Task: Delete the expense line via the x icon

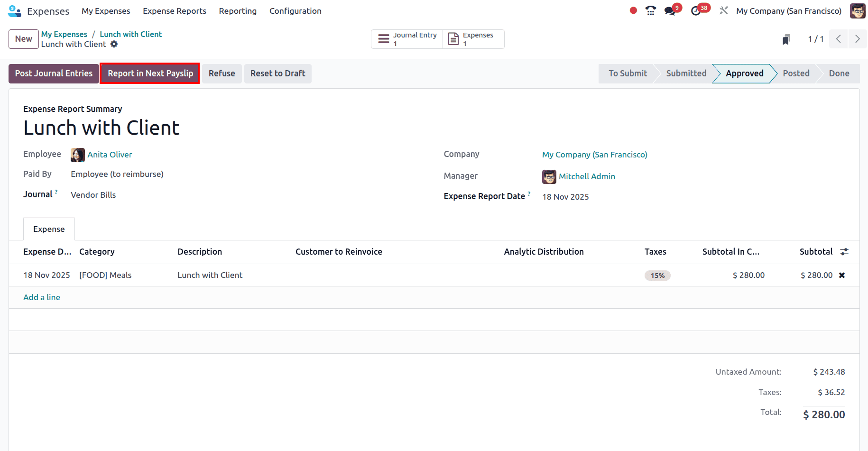Action: 842,275
